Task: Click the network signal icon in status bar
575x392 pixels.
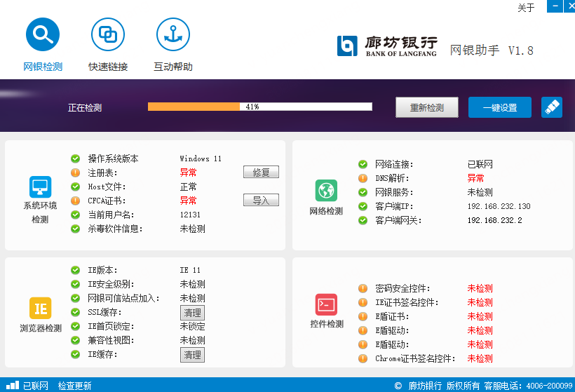Action: (13, 385)
